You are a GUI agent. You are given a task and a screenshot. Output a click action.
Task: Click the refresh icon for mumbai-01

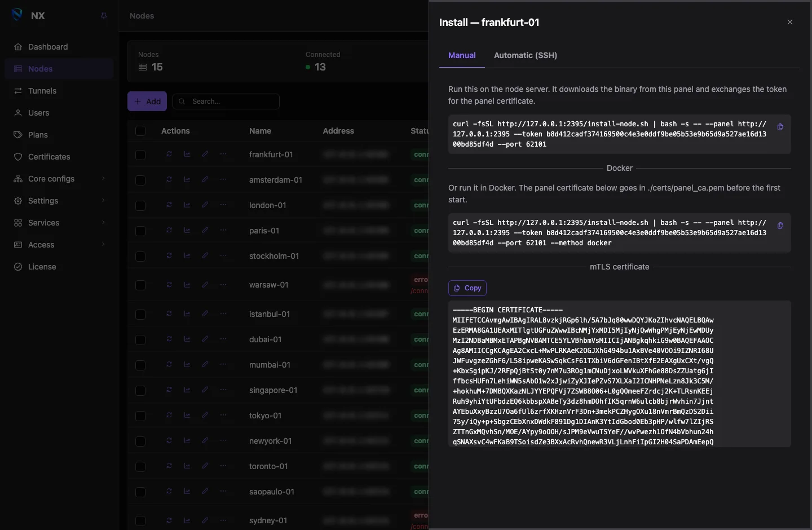pos(169,364)
